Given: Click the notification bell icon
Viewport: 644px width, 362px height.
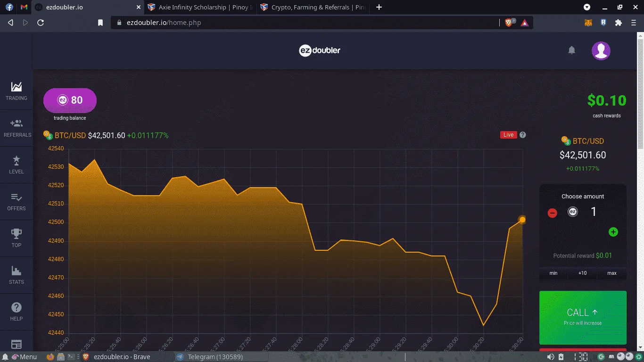Looking at the screenshot, I should (x=572, y=50).
